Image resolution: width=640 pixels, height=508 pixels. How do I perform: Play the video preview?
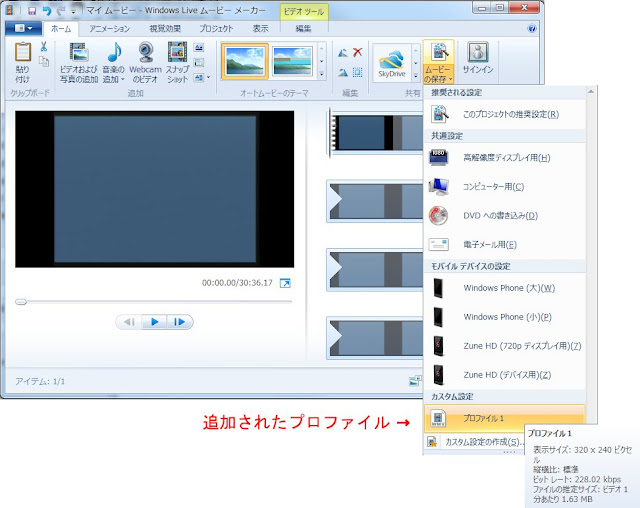click(154, 322)
